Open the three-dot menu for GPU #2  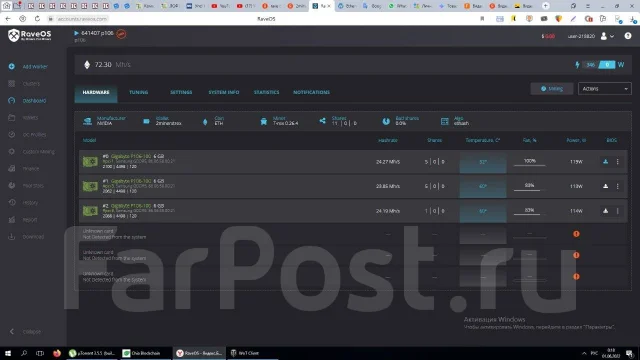pyautogui.click(x=618, y=211)
